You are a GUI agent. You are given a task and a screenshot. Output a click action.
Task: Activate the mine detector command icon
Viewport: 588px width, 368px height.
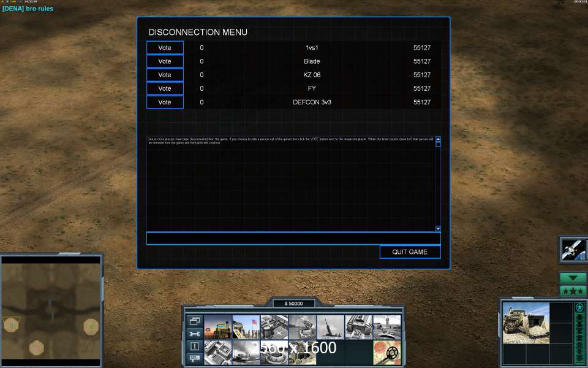tap(387, 352)
